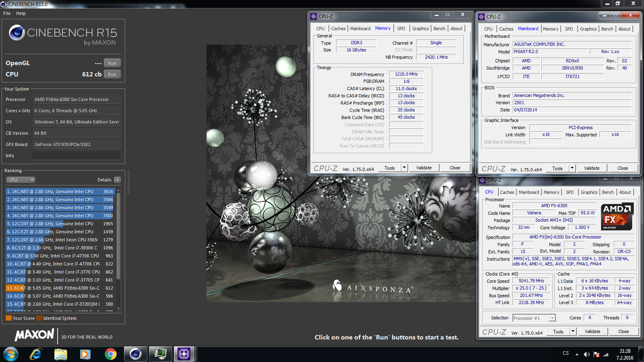Show hidden tray icons arrow
Image resolution: width=644 pixels, height=362 pixels.
point(577,354)
